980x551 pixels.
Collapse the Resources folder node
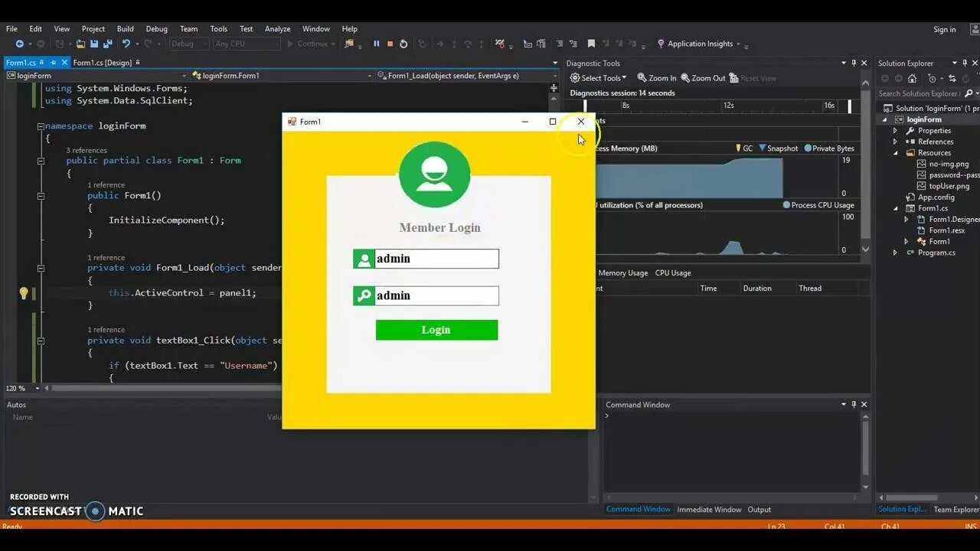point(895,153)
